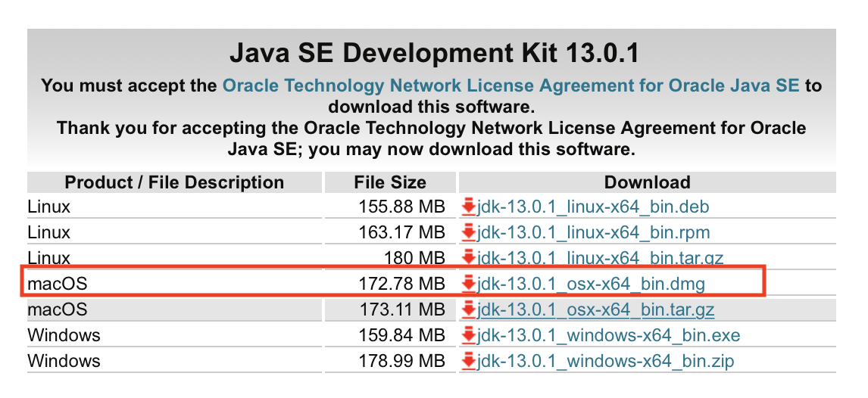The image size is (868, 398).
Task: Click the Java SE Development Kit 13.0.1 title
Action: click(434, 54)
